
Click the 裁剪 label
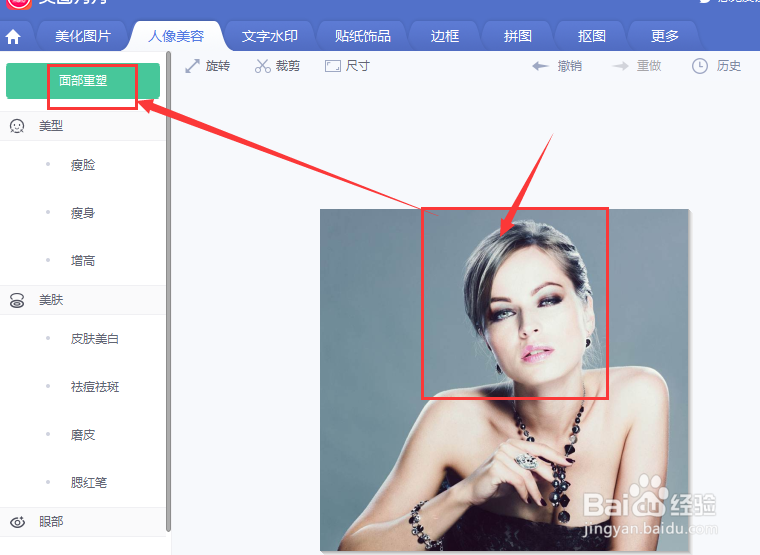[x=287, y=66]
